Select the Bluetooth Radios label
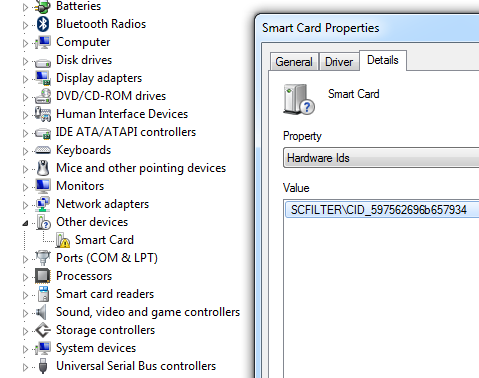 coord(101,24)
